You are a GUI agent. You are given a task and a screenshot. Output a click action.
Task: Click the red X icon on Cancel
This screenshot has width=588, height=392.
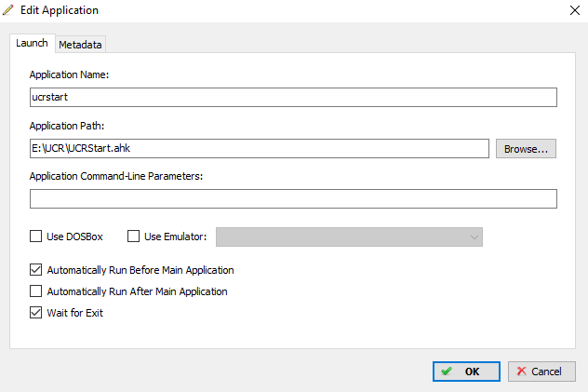click(522, 371)
